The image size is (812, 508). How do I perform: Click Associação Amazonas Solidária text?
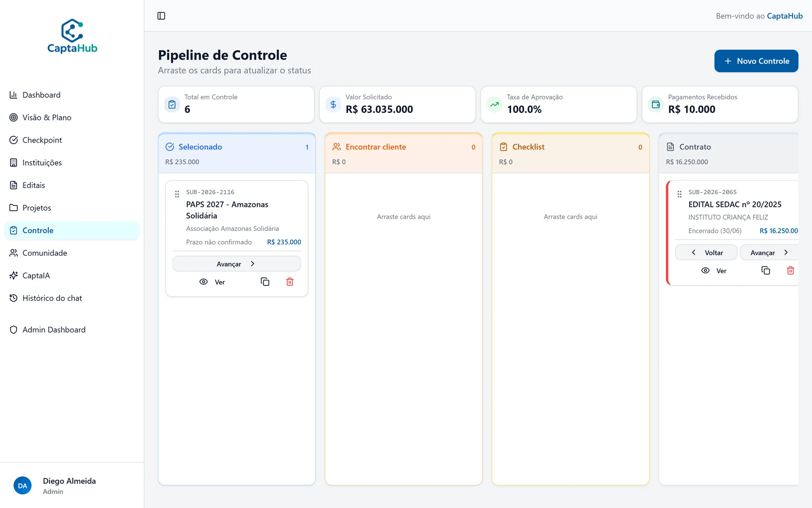[232, 228]
